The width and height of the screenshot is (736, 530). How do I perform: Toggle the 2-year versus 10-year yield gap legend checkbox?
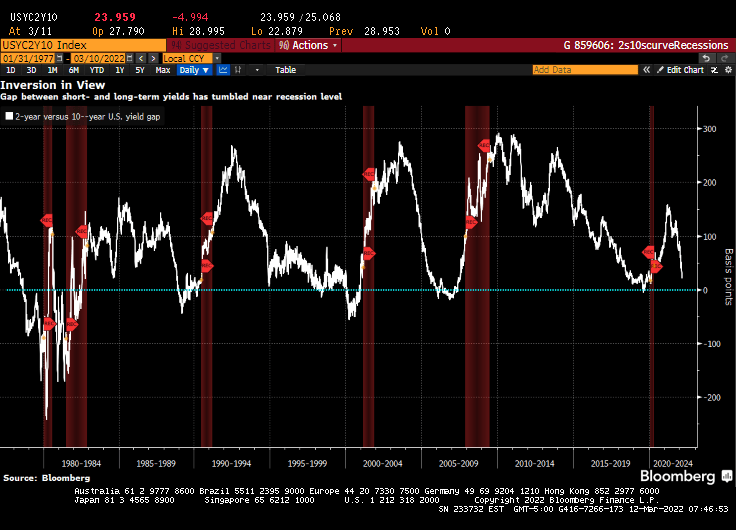coord(9,117)
